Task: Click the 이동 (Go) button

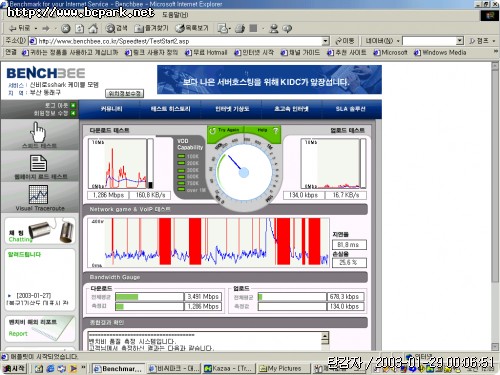Action: [x=345, y=41]
